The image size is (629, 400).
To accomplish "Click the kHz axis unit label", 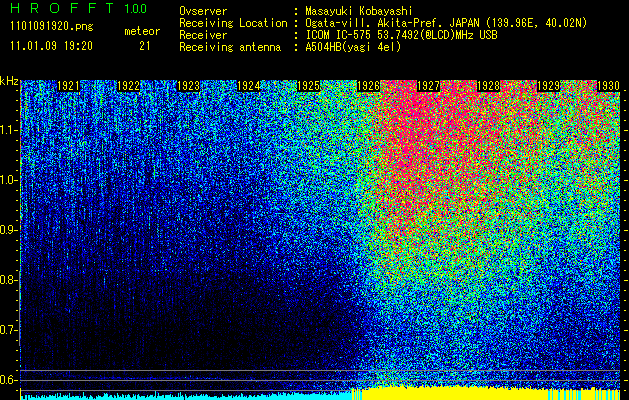I will tap(9, 82).
